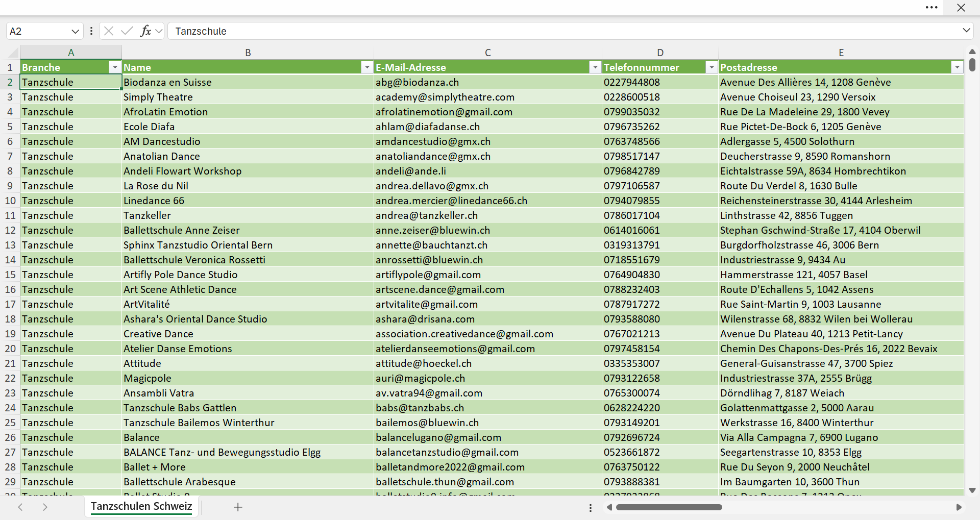Select column A header
The height and width of the screenshot is (520, 980).
pyautogui.click(x=71, y=52)
